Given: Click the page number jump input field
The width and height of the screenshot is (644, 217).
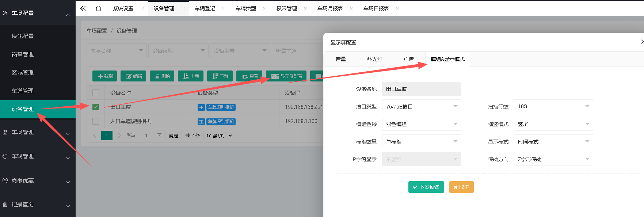Looking at the screenshot, I should [146, 136].
